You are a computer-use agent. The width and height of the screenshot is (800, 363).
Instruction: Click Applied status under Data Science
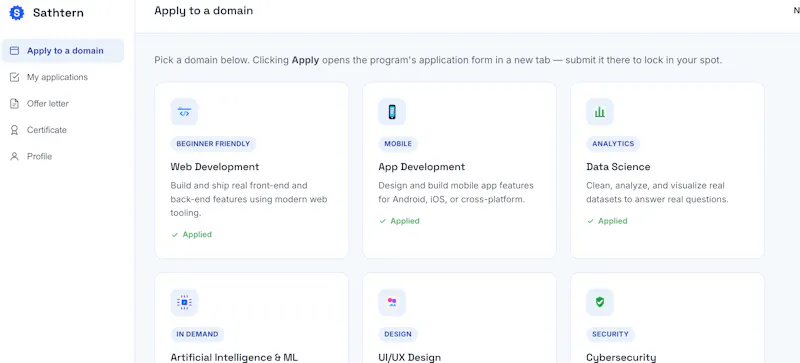[608, 221]
